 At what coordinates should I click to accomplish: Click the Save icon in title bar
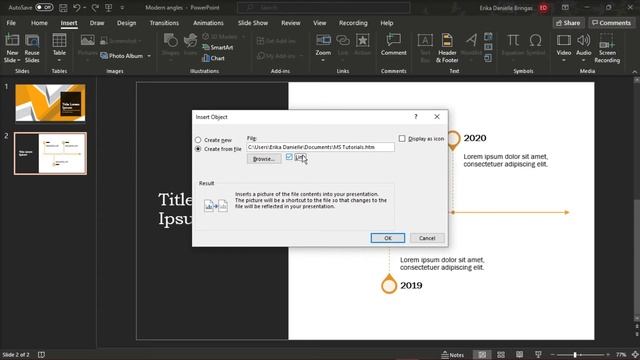pos(63,7)
